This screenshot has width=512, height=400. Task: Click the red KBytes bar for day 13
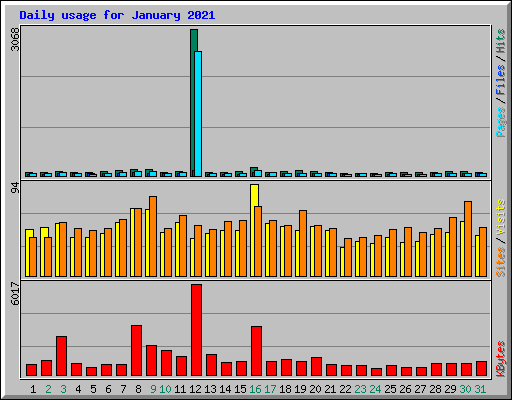coord(211,365)
